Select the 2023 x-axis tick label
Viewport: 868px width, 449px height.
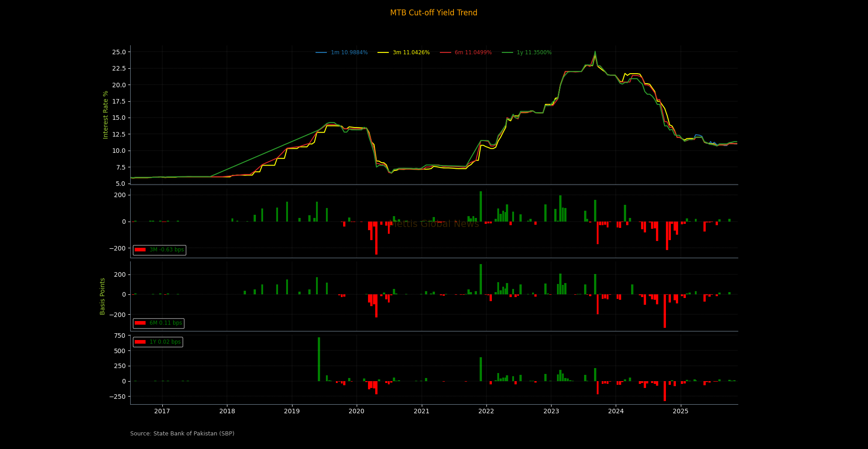[x=551, y=411]
